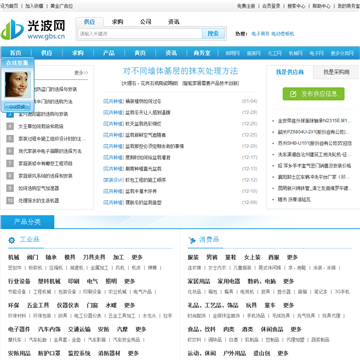
Task: Switch to the 我是采购商 tab
Action: pos(336,72)
